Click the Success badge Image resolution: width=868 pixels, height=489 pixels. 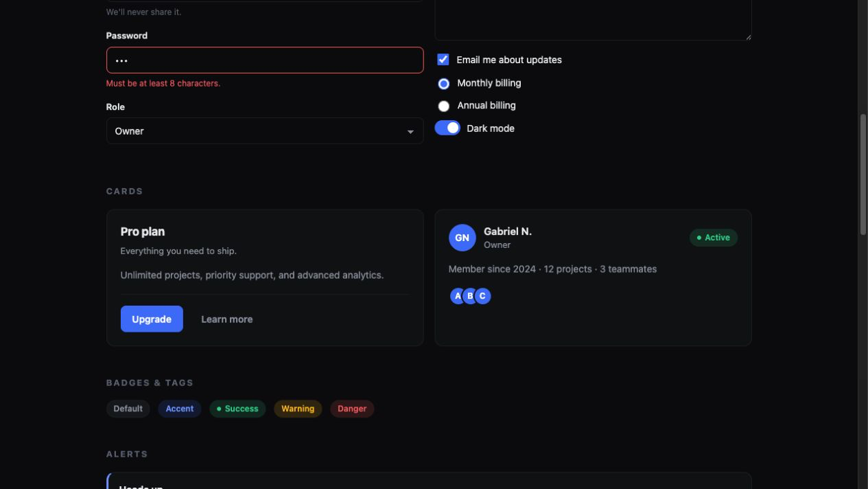tap(237, 409)
